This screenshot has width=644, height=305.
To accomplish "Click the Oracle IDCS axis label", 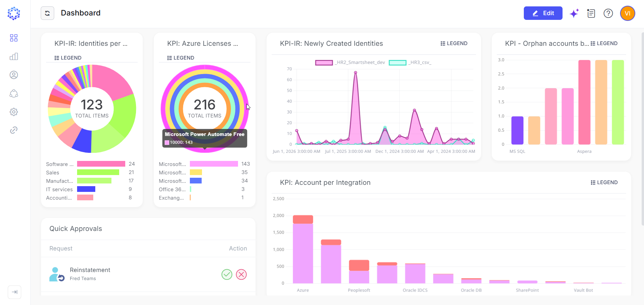I will [415, 290].
